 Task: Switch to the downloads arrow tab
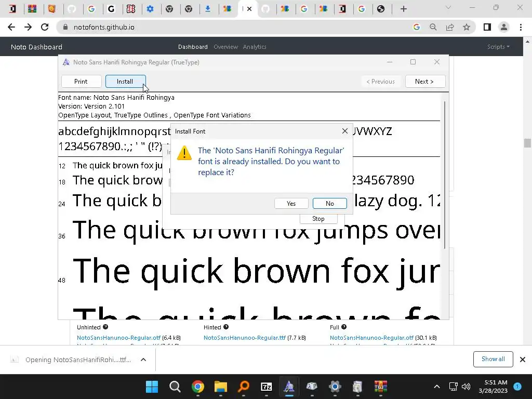click(x=208, y=9)
